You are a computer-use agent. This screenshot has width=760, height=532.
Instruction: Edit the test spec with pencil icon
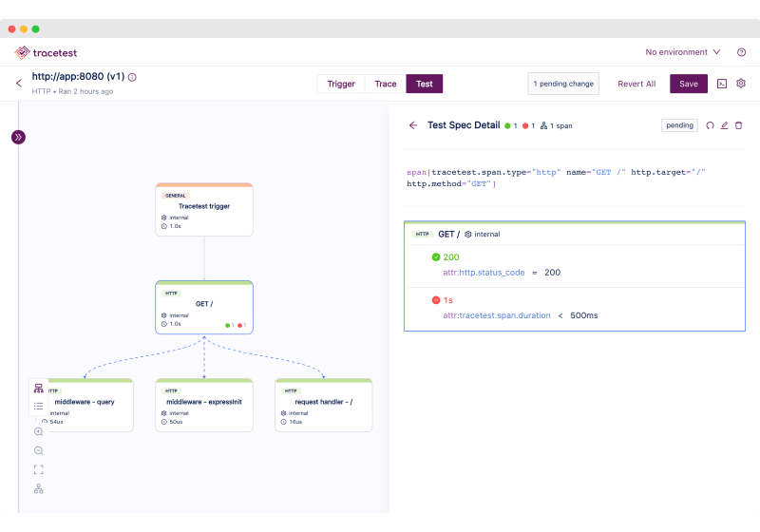(x=724, y=125)
